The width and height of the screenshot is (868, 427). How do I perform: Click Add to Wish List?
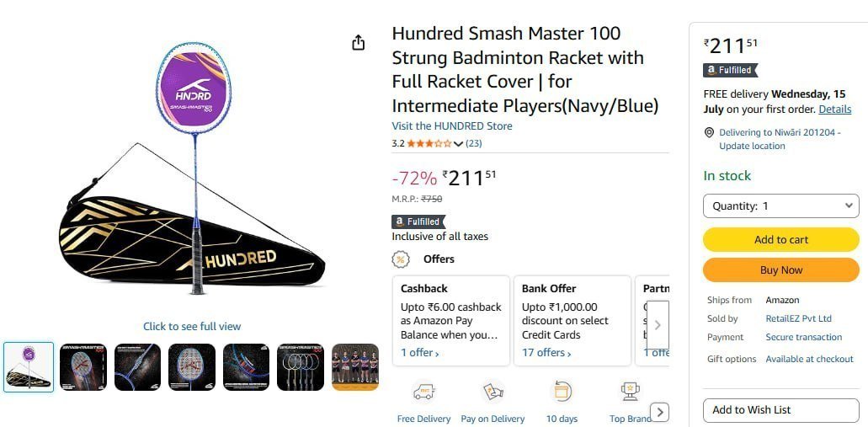781,410
